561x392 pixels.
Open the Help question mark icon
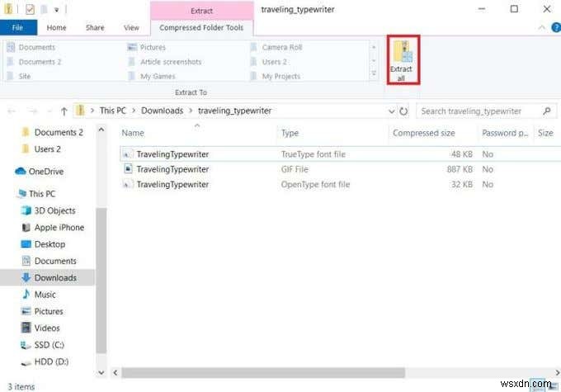tap(556, 27)
